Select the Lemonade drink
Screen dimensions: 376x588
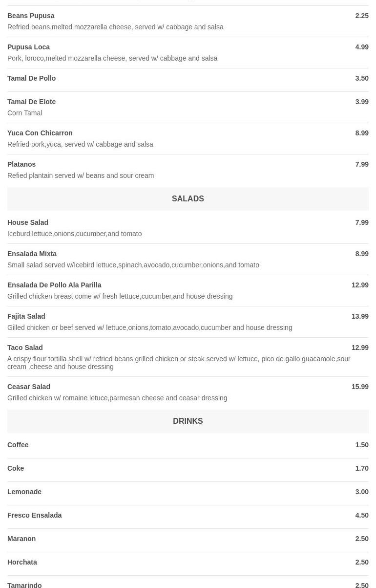click(24, 492)
